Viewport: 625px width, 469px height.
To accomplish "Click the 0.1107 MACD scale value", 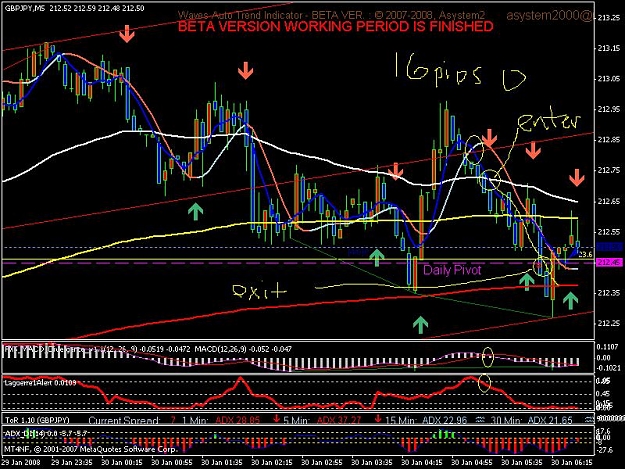I will click(608, 347).
